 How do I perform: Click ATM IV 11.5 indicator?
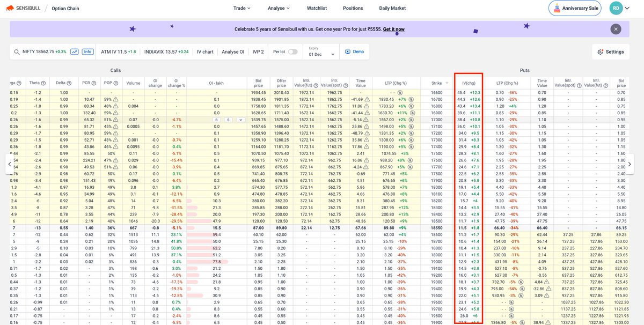click(x=119, y=52)
